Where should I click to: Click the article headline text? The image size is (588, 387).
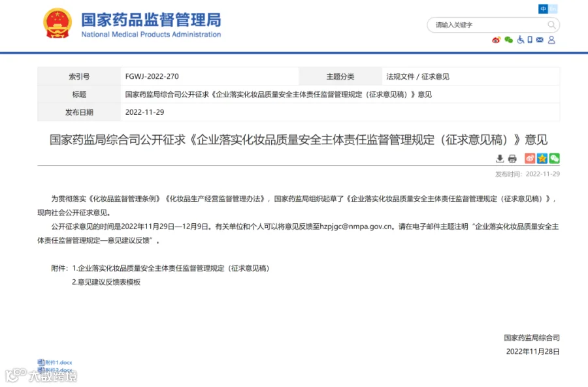click(x=299, y=140)
